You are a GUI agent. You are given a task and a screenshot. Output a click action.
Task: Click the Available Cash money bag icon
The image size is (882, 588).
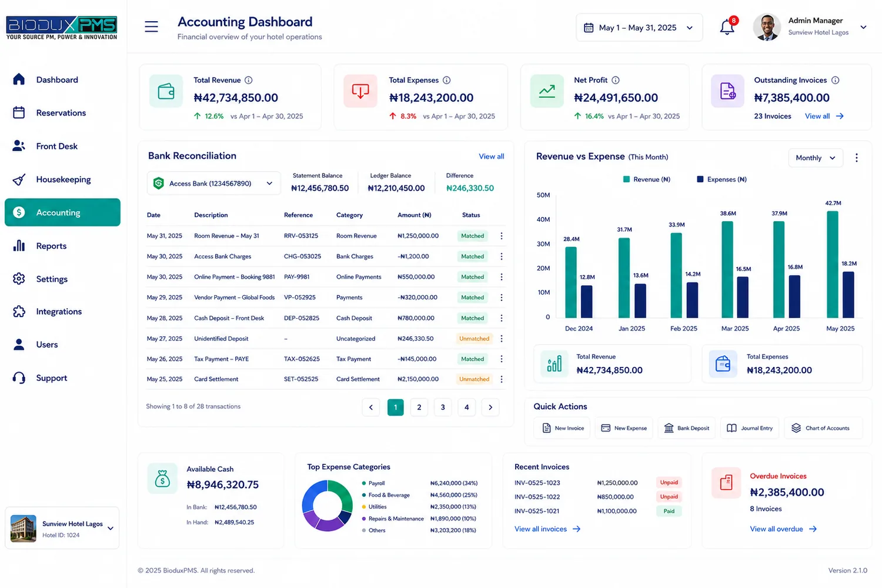click(162, 479)
